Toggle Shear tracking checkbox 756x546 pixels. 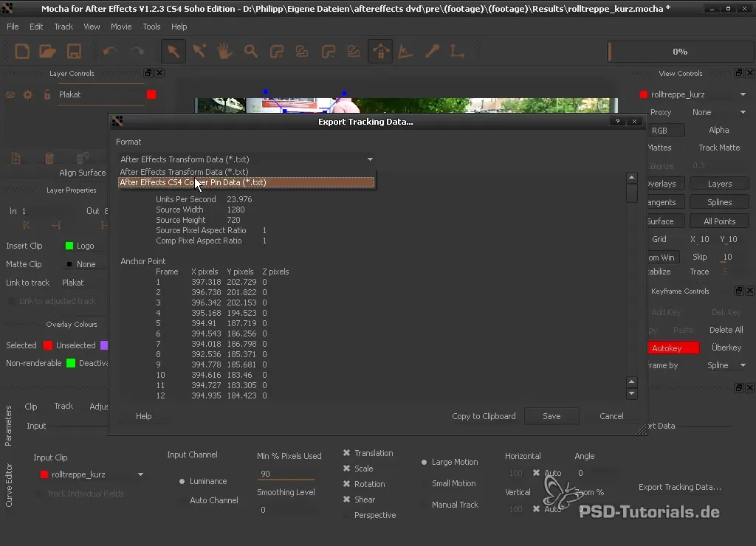347,500
